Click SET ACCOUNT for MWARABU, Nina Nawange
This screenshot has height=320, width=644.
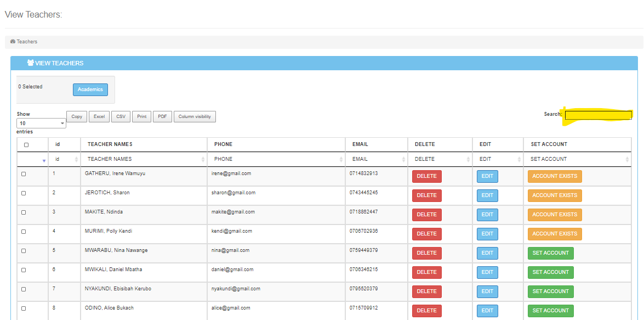pyautogui.click(x=550, y=253)
